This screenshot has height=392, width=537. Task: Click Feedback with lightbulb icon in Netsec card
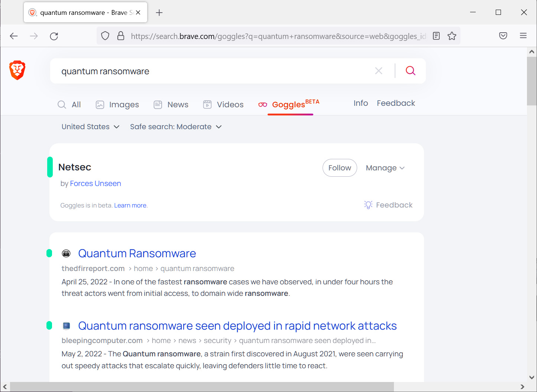pyautogui.click(x=388, y=205)
